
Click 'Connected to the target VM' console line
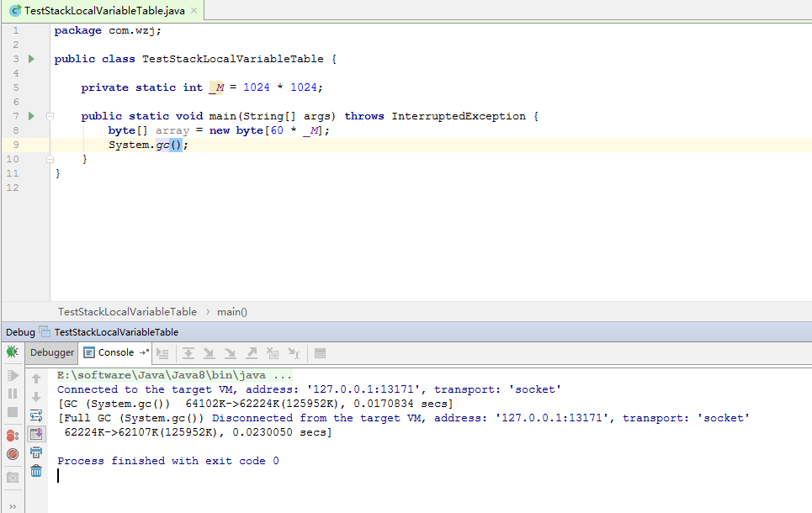[x=309, y=389]
